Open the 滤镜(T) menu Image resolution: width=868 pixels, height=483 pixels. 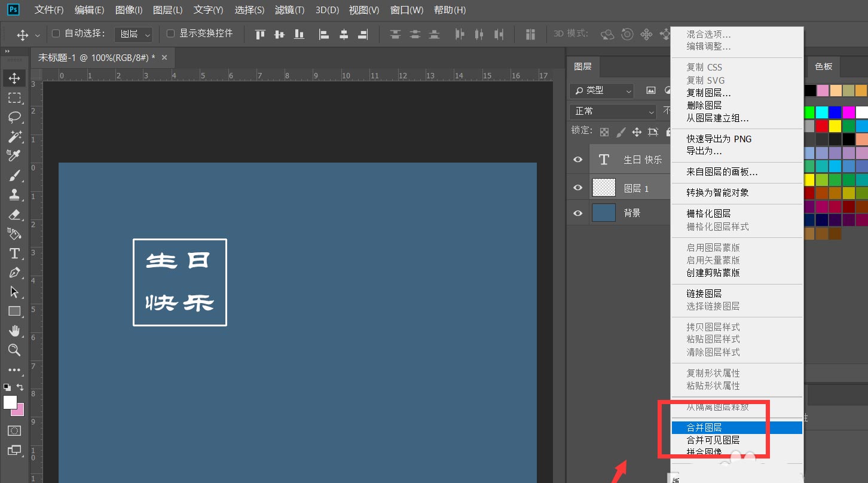pyautogui.click(x=289, y=10)
